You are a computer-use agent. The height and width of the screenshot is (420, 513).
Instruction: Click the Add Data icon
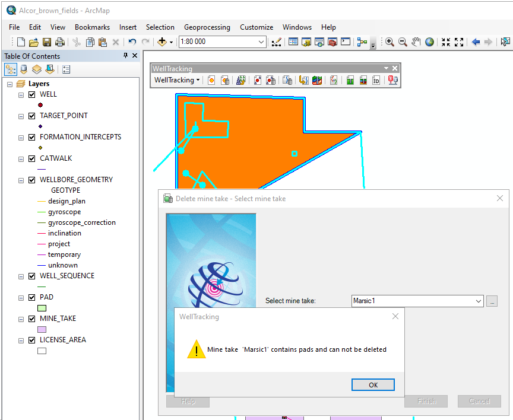tap(162, 42)
